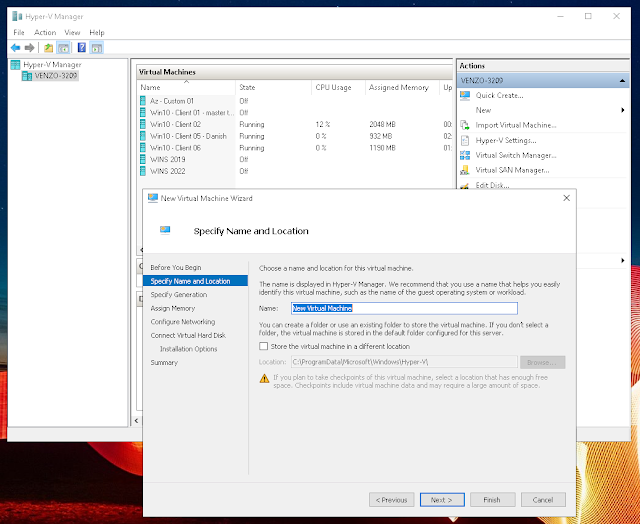Open the Action menu
Viewport: 640px width, 524px height.
tap(45, 32)
